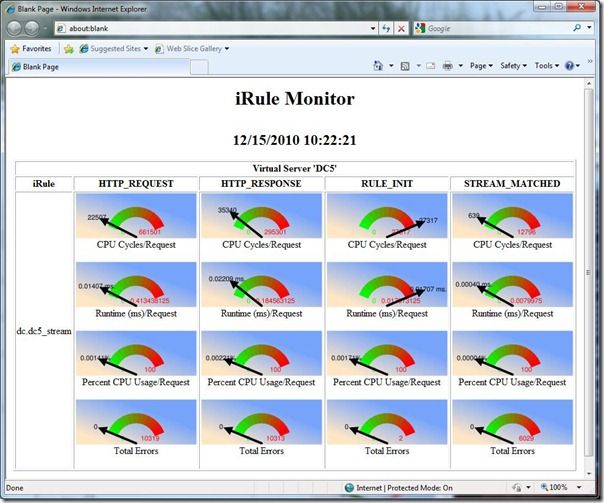Click HTTP_REQUEST Percent CPU Usage gauge
604x503 pixels.
[x=136, y=353]
